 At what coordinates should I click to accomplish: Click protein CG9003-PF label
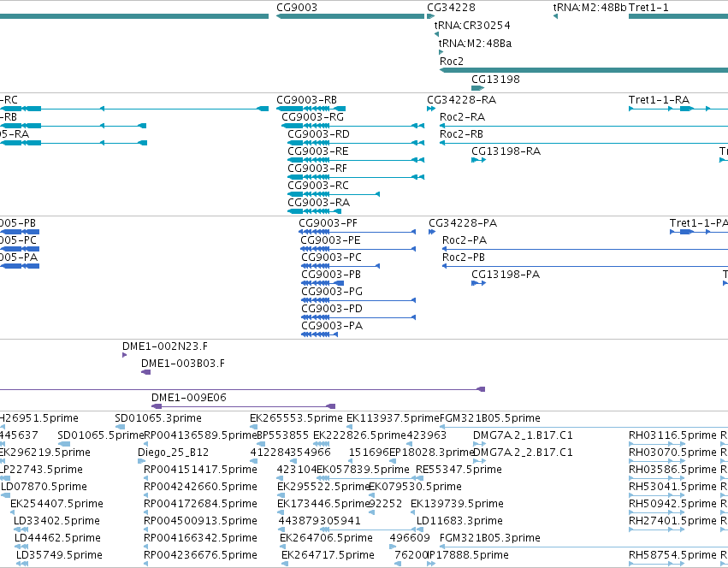328,223
